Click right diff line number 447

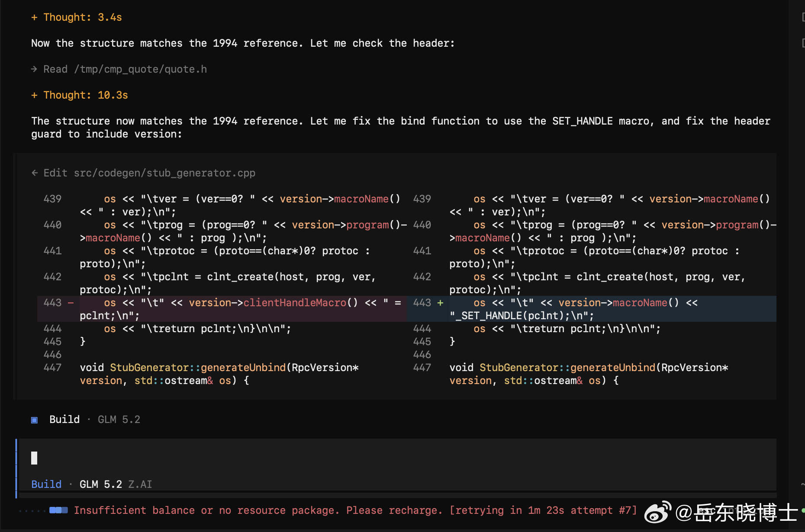pyautogui.click(x=422, y=368)
